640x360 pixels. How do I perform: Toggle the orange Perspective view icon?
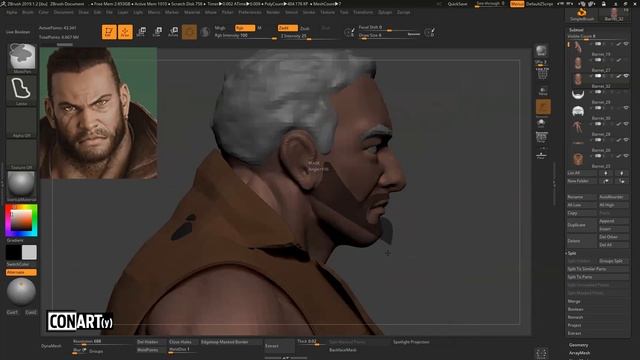coord(543,107)
